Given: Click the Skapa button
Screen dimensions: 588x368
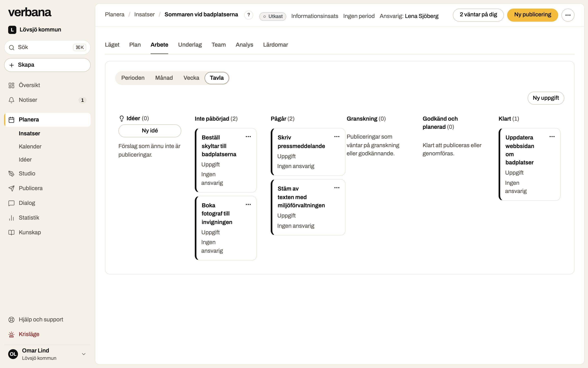Looking at the screenshot, I should (47, 65).
